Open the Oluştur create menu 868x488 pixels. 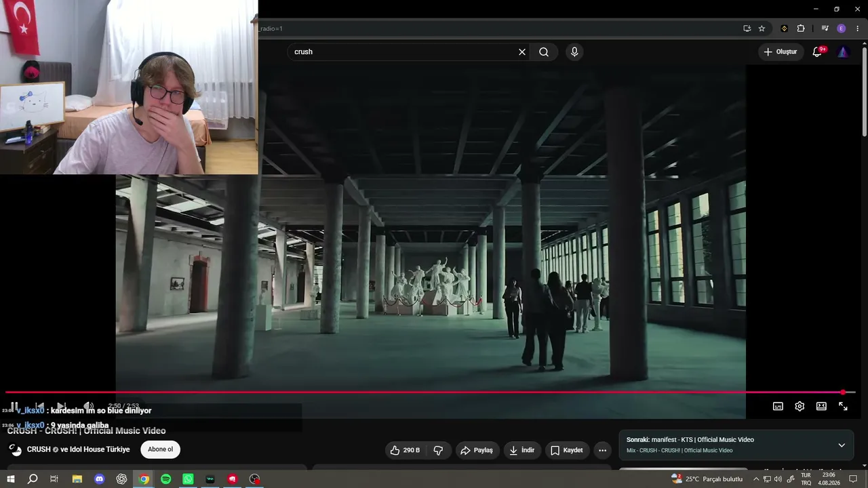781,52
